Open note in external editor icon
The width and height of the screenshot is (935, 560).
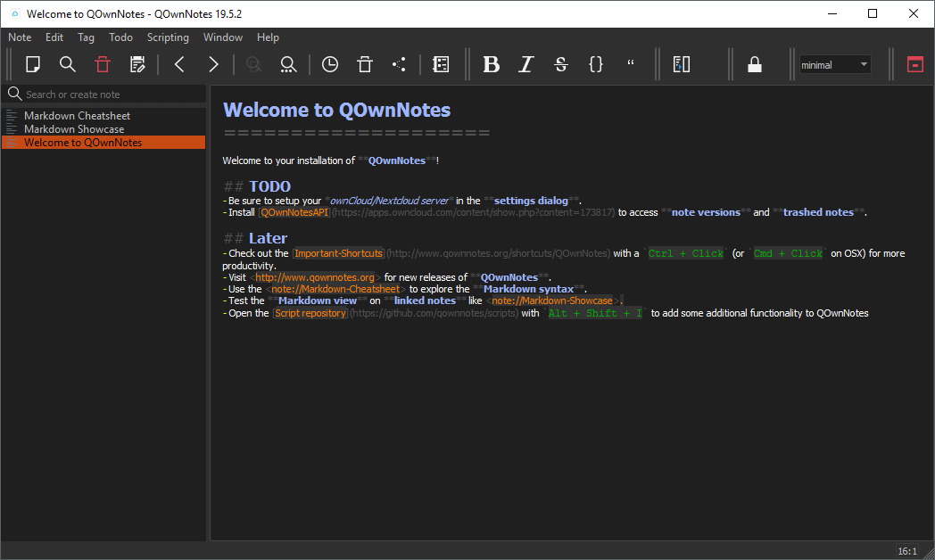[137, 64]
